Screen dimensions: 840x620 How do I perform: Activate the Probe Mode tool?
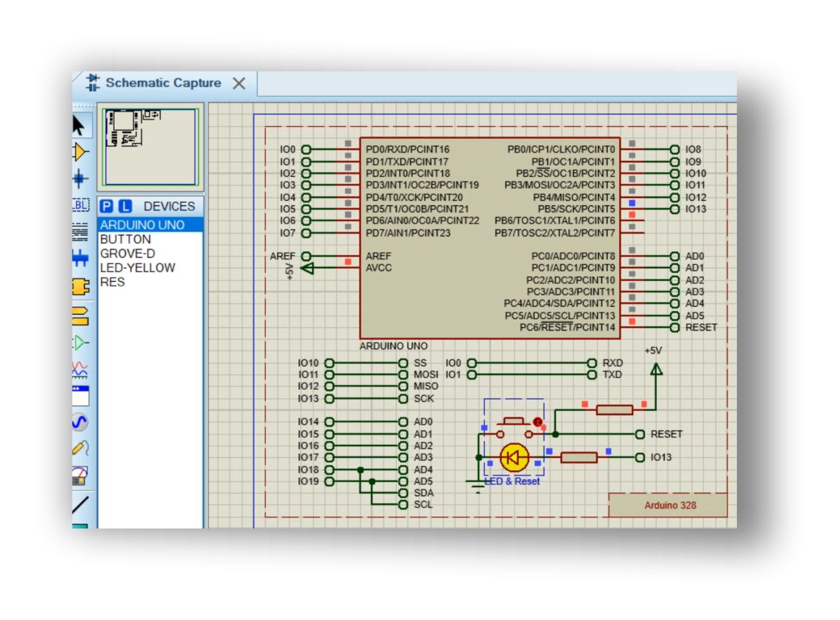click(80, 448)
